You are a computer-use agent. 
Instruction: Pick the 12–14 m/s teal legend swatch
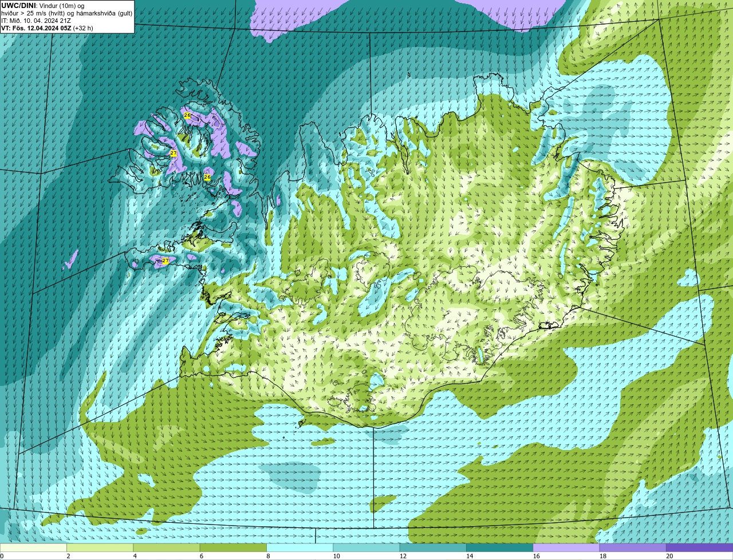point(433,547)
